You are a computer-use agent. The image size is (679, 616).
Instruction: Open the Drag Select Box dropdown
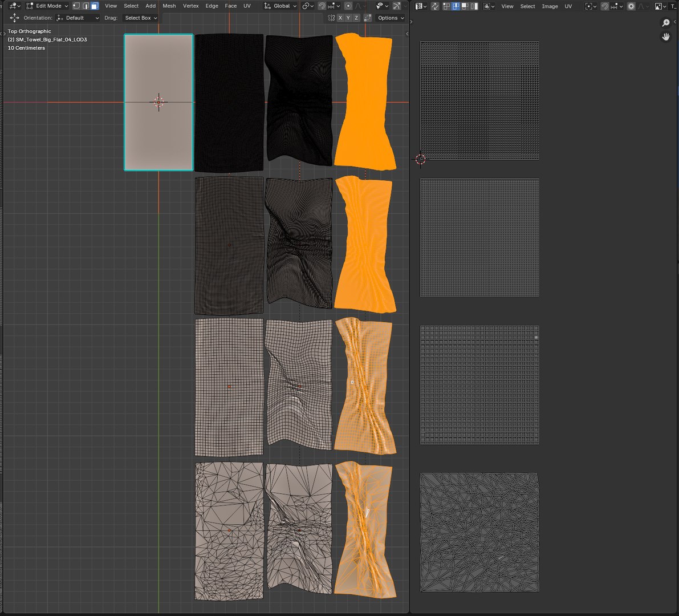pyautogui.click(x=141, y=18)
